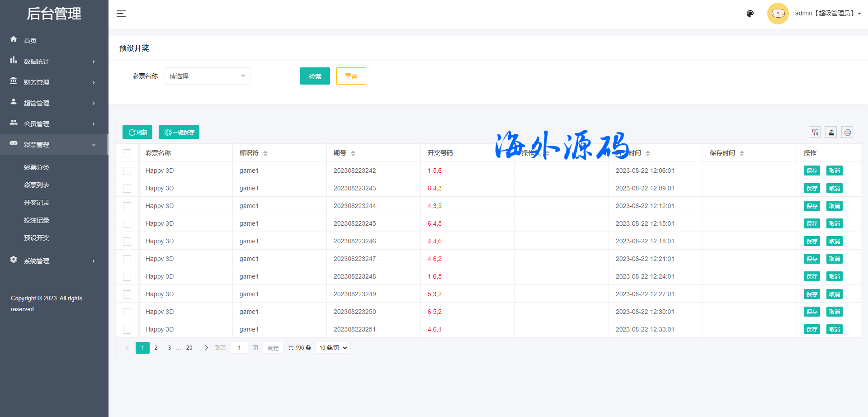Screen dimensions: 868x417
Task: Go to 首页 from the sidebar
Action: click(30, 41)
